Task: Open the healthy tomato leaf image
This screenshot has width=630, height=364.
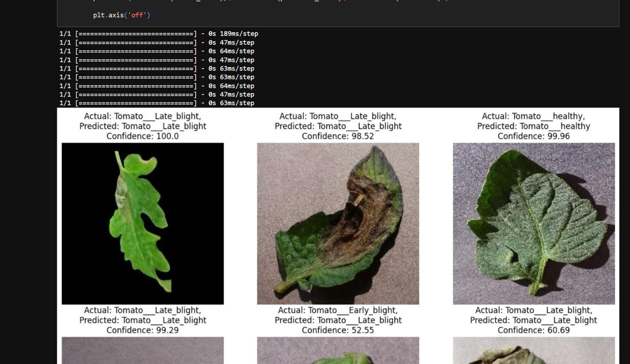Action: coord(534,223)
